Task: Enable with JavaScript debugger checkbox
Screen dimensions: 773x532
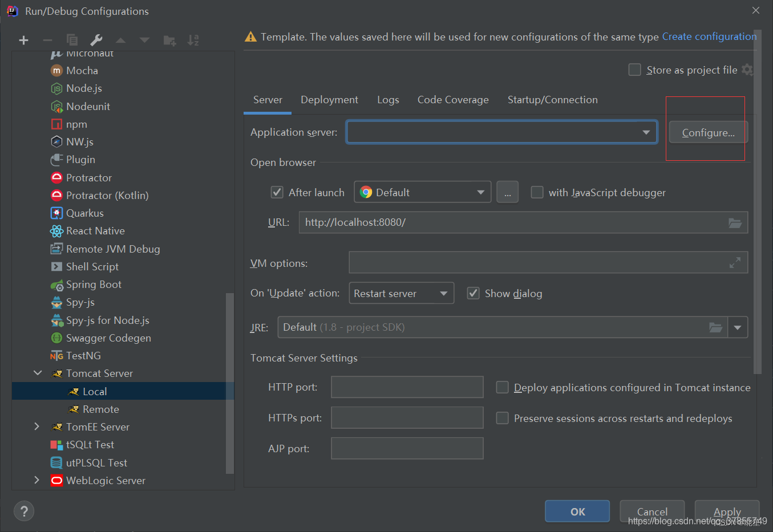Action: 537,192
